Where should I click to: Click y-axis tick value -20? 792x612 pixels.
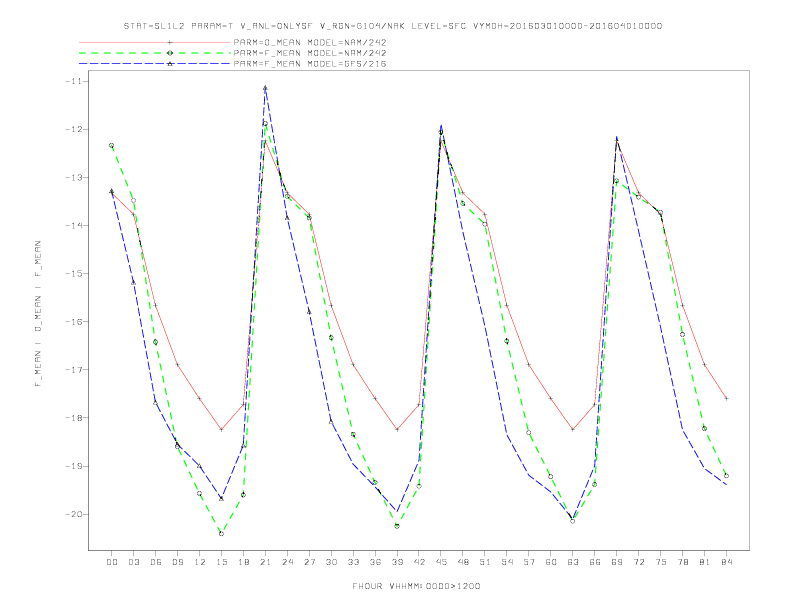pos(74,514)
